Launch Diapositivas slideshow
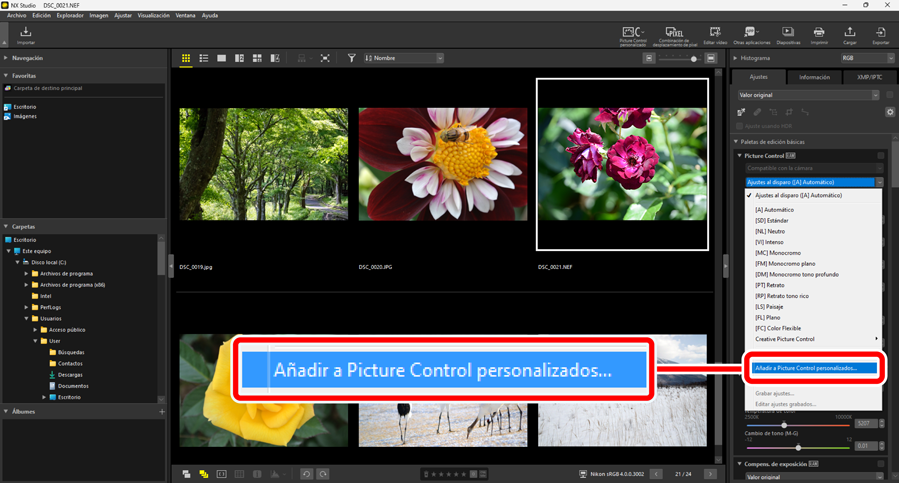 click(x=788, y=35)
